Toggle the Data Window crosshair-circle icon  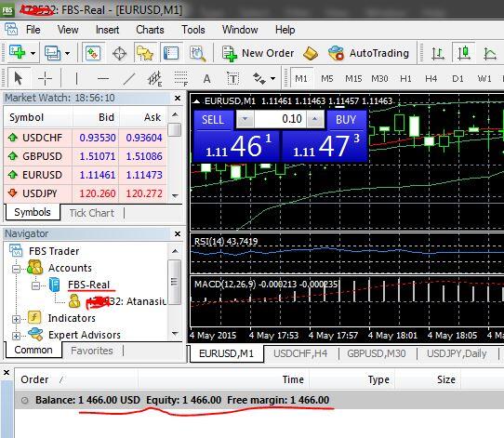(x=119, y=53)
